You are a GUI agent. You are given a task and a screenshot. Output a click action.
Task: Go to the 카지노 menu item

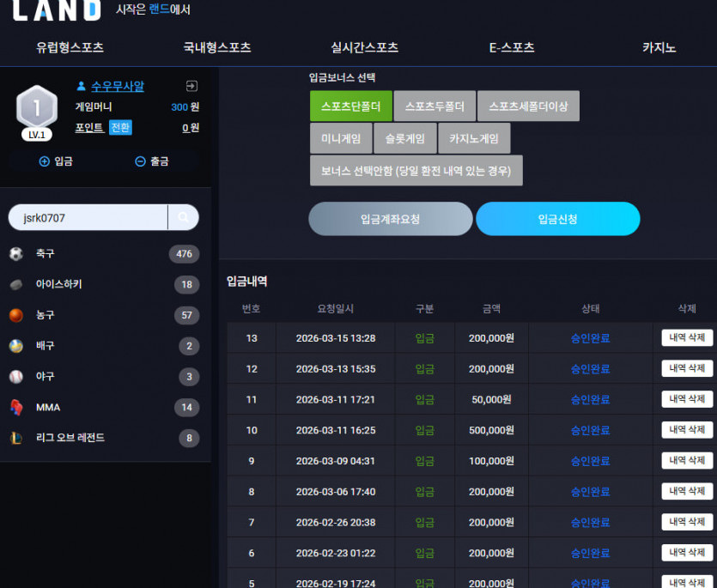click(659, 47)
